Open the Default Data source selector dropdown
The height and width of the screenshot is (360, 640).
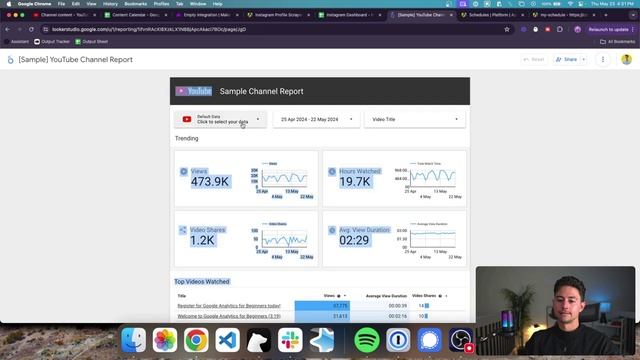coord(220,119)
